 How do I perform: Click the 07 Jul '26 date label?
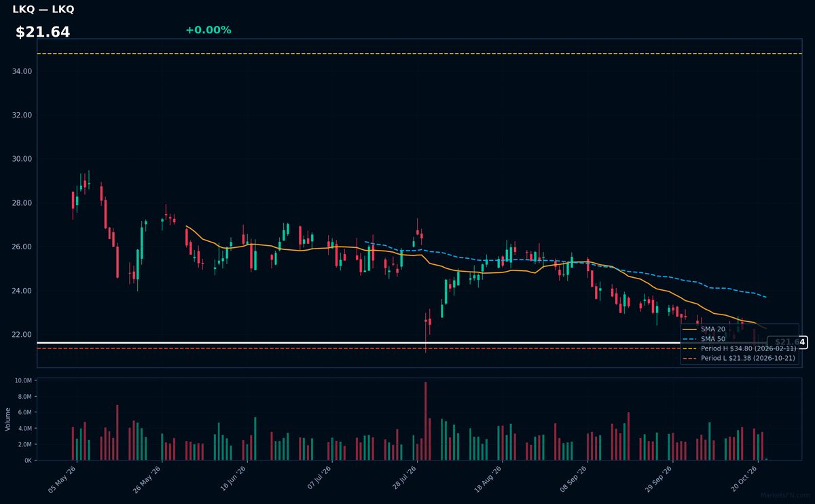318,479
